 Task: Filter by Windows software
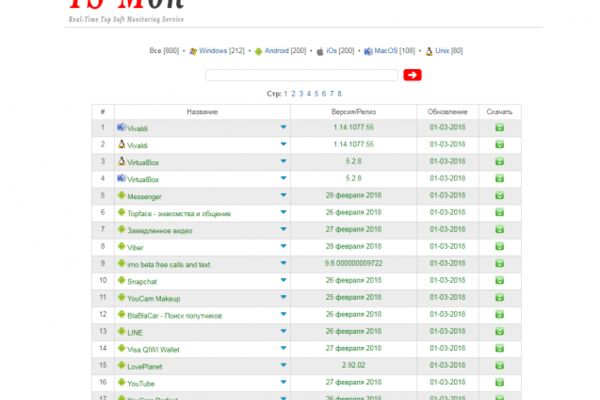213,51
